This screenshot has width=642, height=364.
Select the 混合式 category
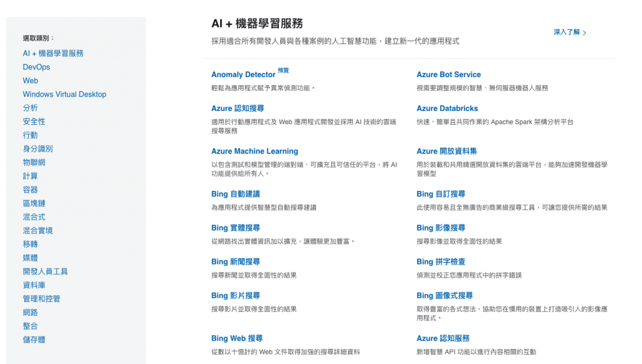point(34,217)
